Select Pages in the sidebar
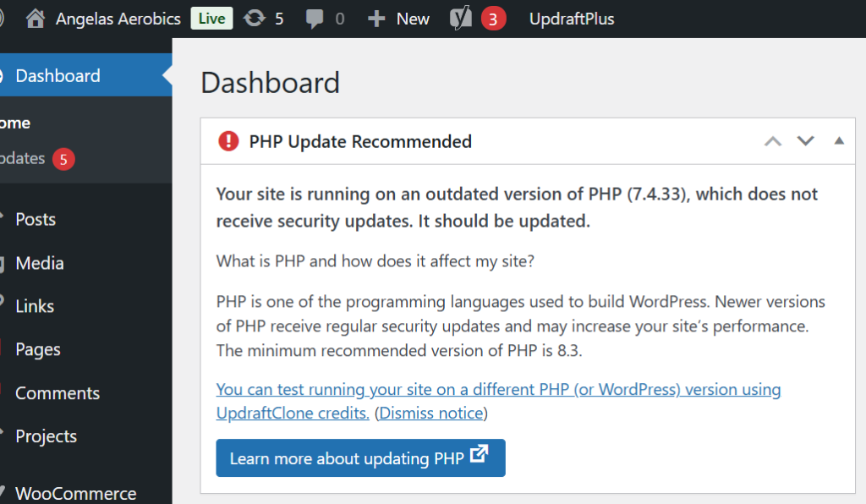Image resolution: width=866 pixels, height=504 pixels. point(38,350)
